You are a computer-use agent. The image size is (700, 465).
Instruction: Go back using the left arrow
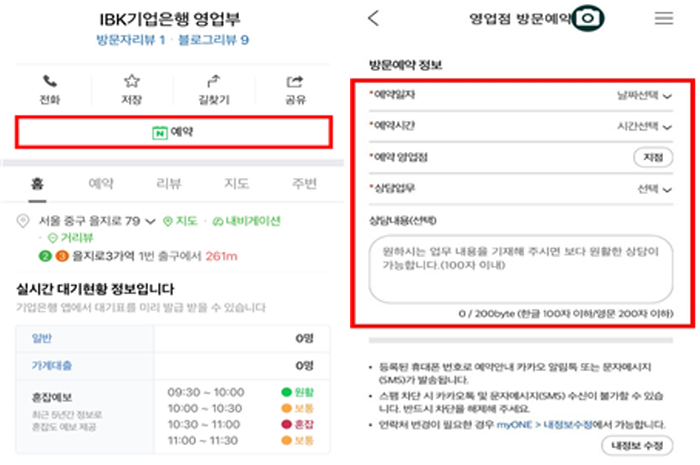click(374, 18)
